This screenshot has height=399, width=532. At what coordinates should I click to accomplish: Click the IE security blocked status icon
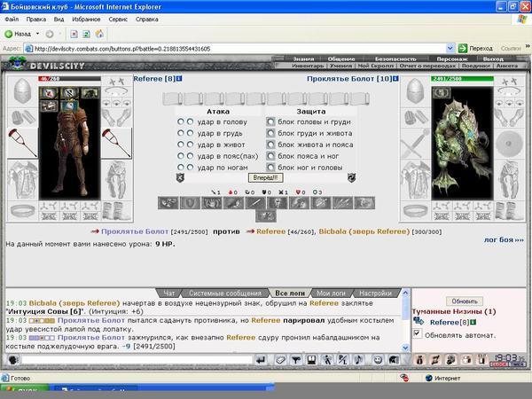[403, 378]
